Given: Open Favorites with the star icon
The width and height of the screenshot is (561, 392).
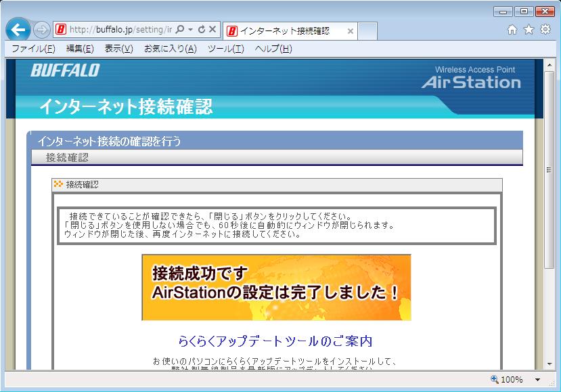Looking at the screenshot, I should coord(529,30).
